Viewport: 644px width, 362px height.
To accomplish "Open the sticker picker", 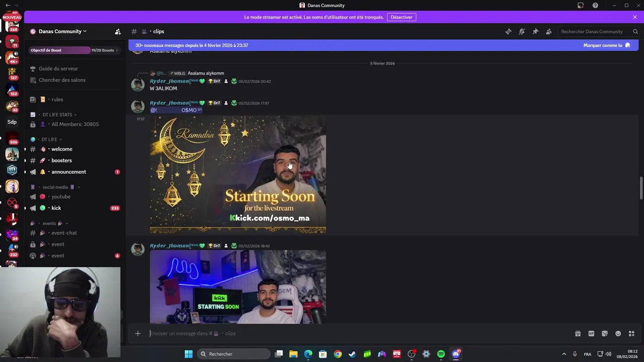I will 605,333.
